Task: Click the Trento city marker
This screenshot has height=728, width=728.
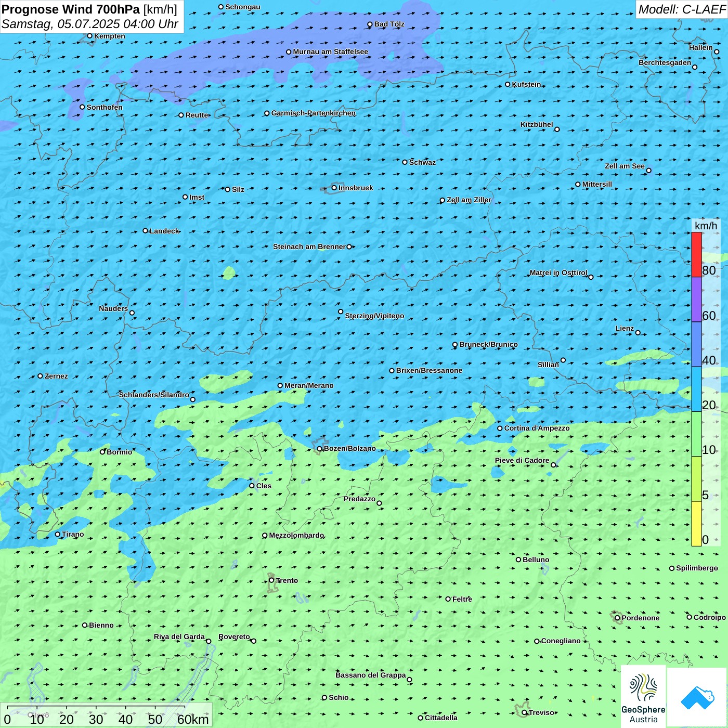Action: click(x=271, y=580)
